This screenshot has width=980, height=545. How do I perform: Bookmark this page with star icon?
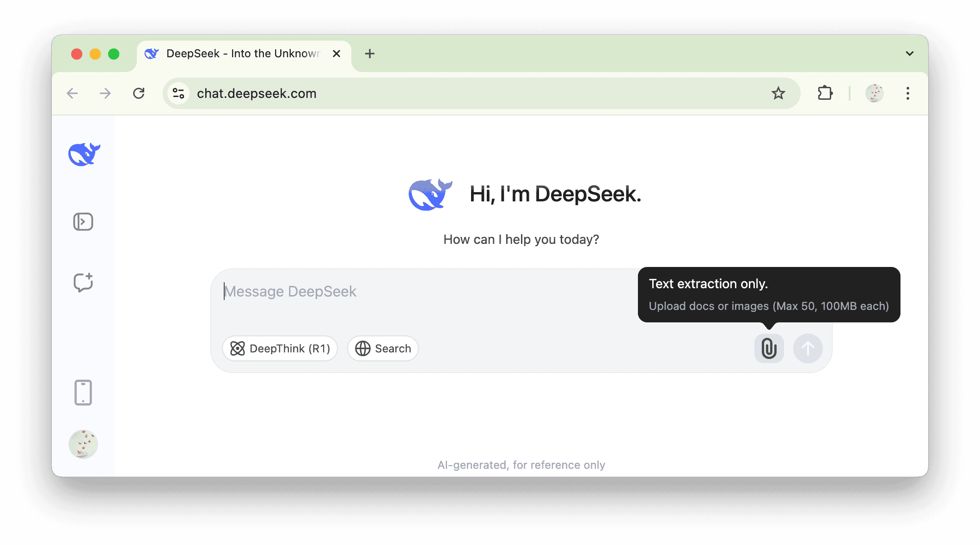click(x=778, y=93)
